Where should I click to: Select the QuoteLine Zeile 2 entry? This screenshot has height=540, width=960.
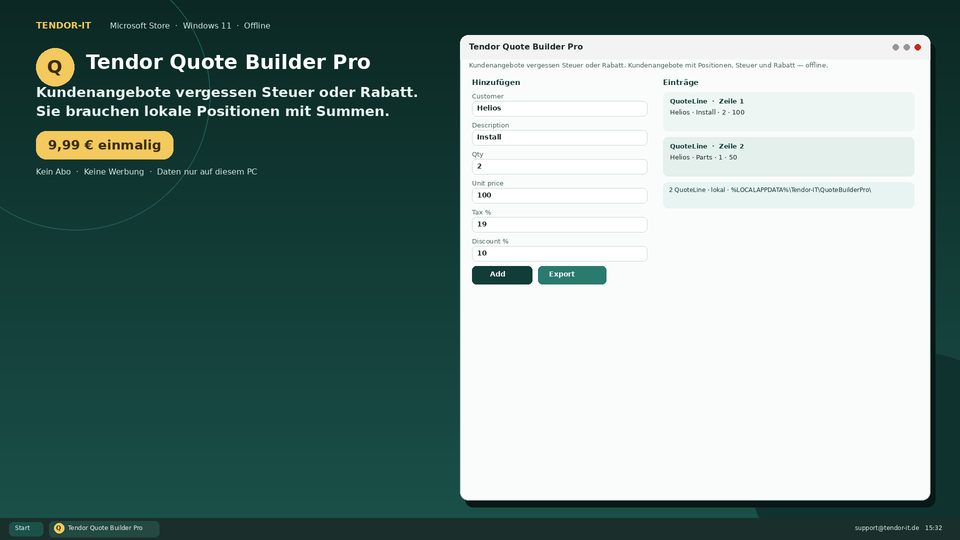(x=788, y=157)
